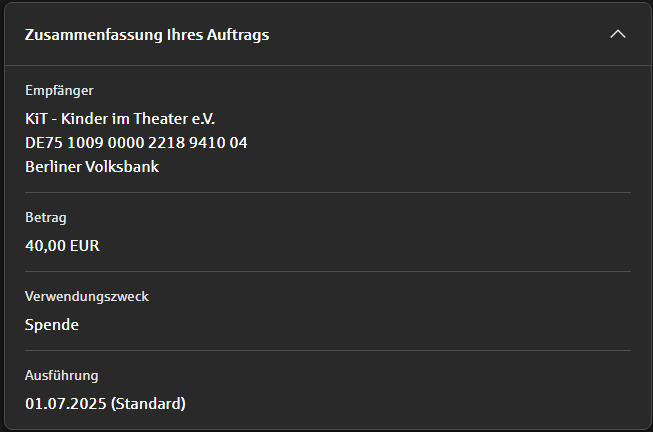Click the last IBAN digit group '04'
Image resolution: width=653 pixels, height=432 pixels.
[x=238, y=142]
